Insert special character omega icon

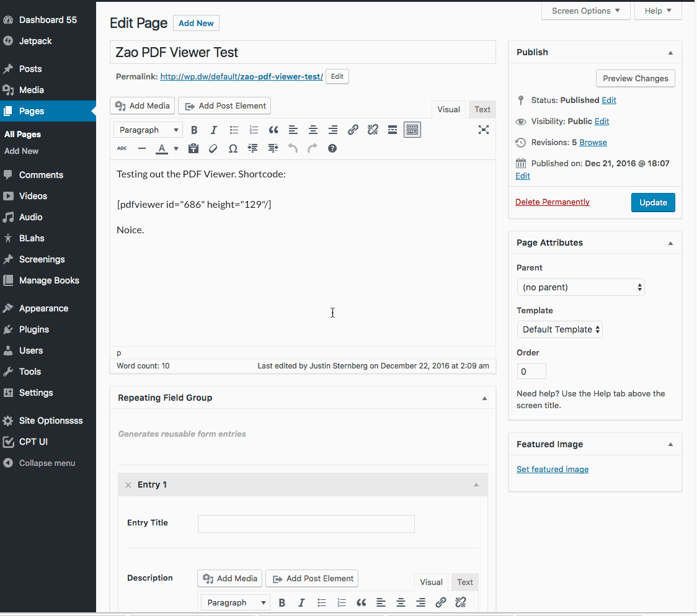233,148
